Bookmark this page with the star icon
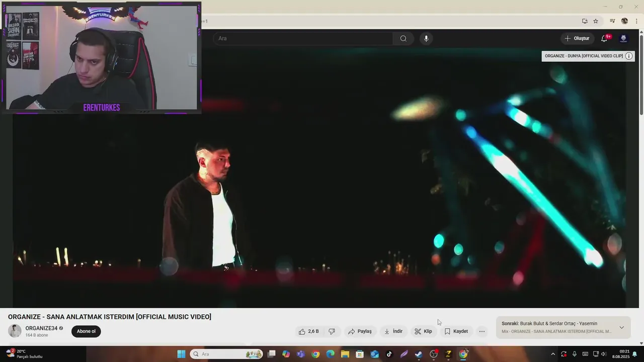 click(x=596, y=21)
